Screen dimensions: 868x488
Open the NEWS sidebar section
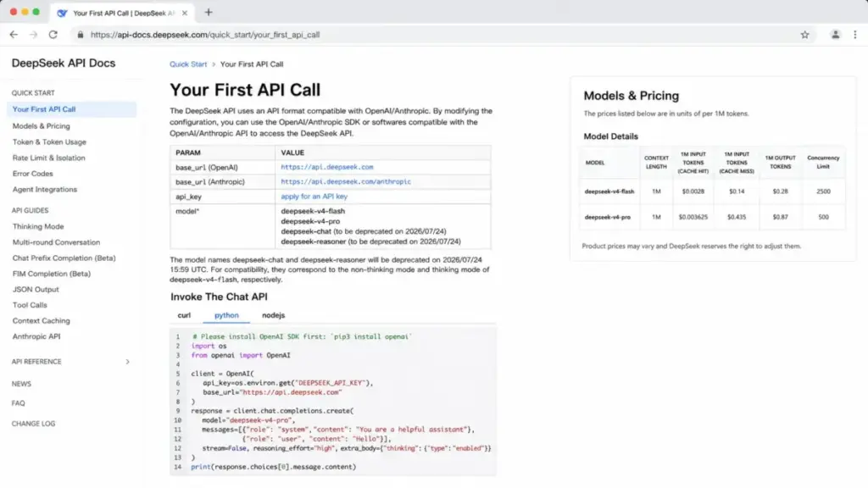(21, 384)
